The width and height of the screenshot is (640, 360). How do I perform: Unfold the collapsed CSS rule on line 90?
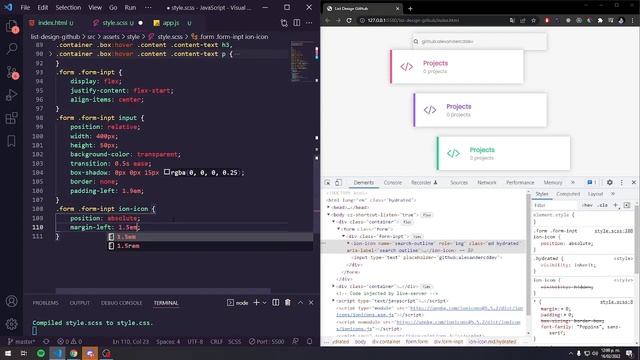pos(51,54)
